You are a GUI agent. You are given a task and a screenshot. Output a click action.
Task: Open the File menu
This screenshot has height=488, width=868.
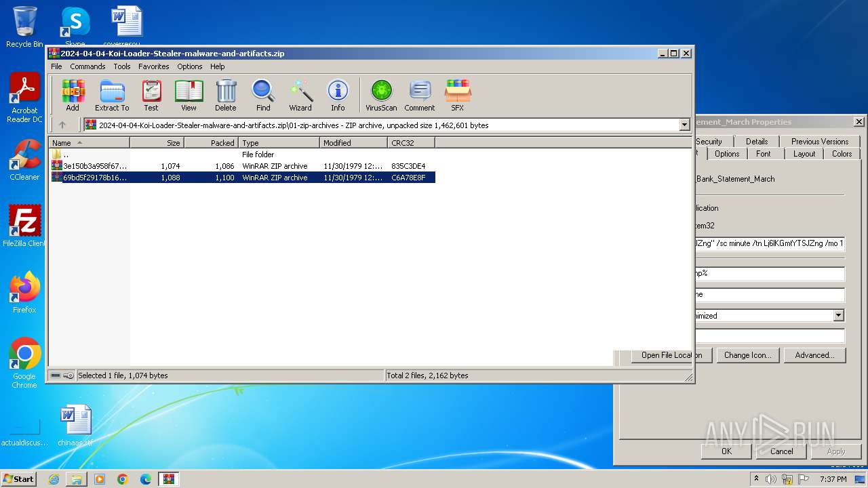56,66
